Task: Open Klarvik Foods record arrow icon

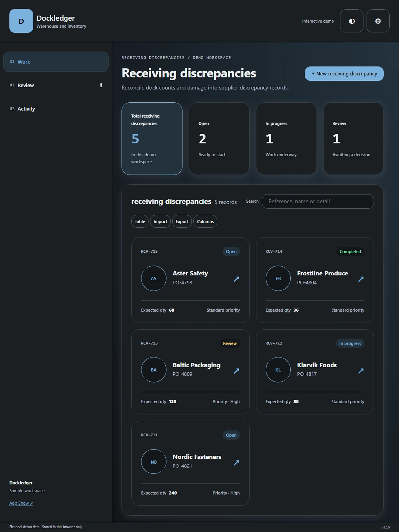Action: point(361,371)
